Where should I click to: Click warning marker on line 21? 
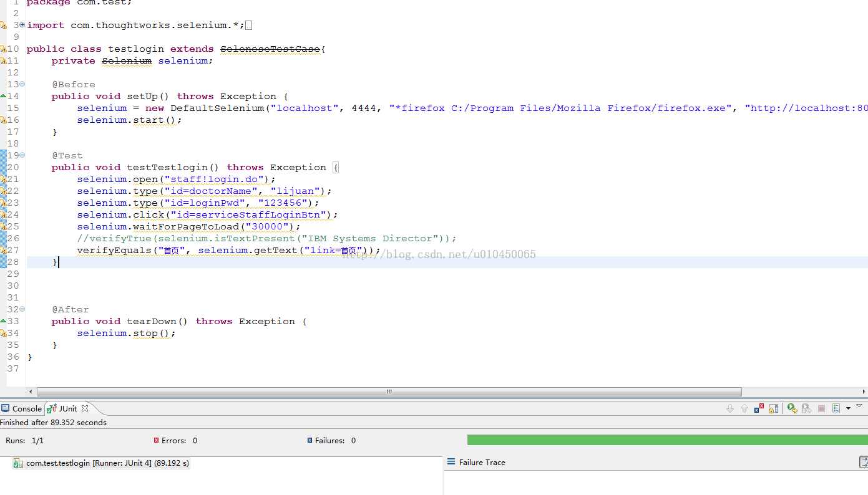pyautogui.click(x=3, y=179)
